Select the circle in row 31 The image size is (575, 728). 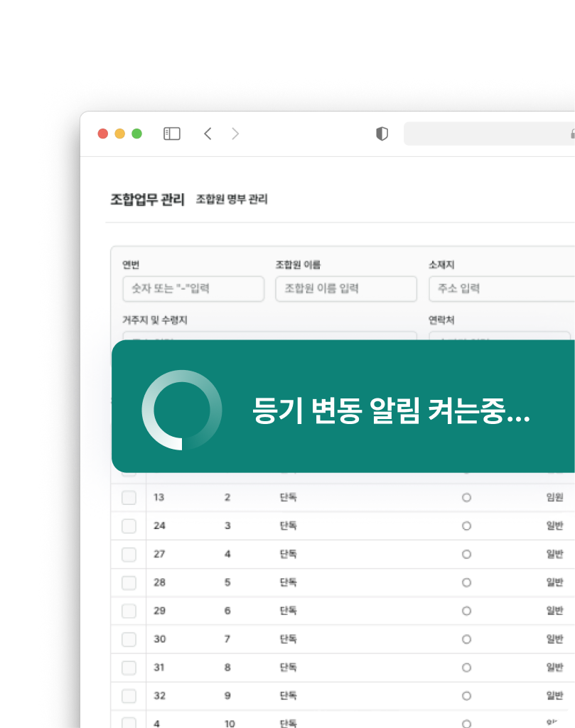click(466, 668)
